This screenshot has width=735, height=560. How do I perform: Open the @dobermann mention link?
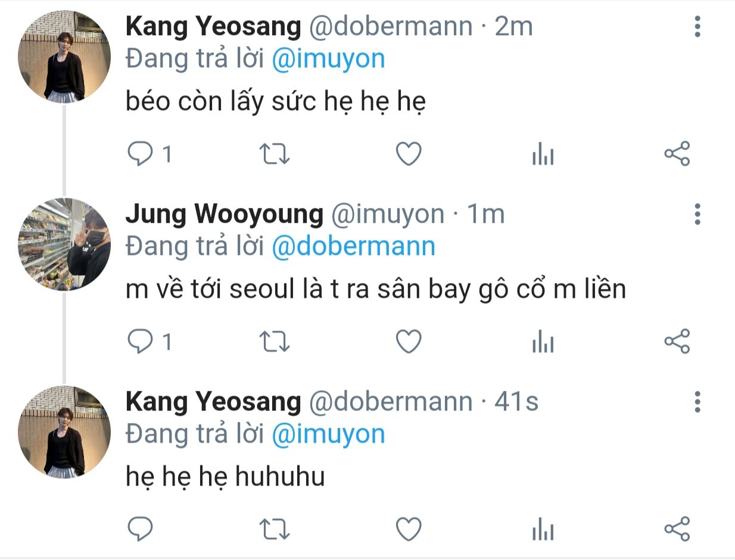pyautogui.click(x=353, y=247)
